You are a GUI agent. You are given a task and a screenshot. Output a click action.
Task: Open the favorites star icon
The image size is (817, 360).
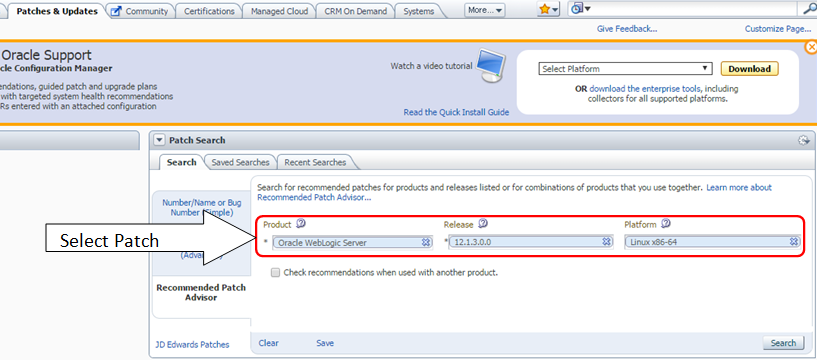tap(544, 9)
